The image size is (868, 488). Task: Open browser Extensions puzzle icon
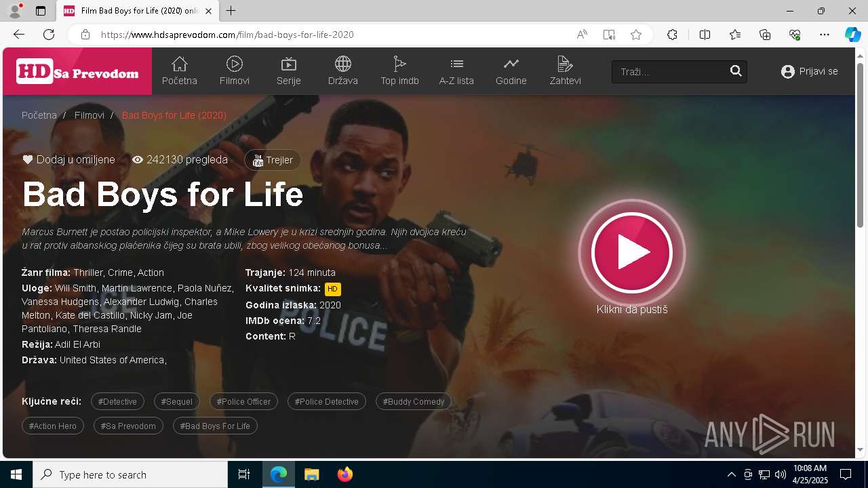click(672, 35)
